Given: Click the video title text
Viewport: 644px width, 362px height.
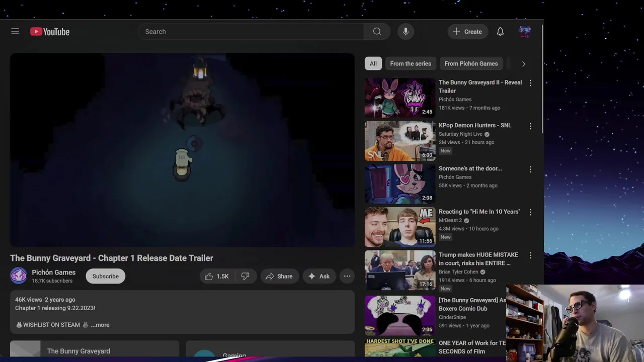Looking at the screenshot, I should [112, 258].
